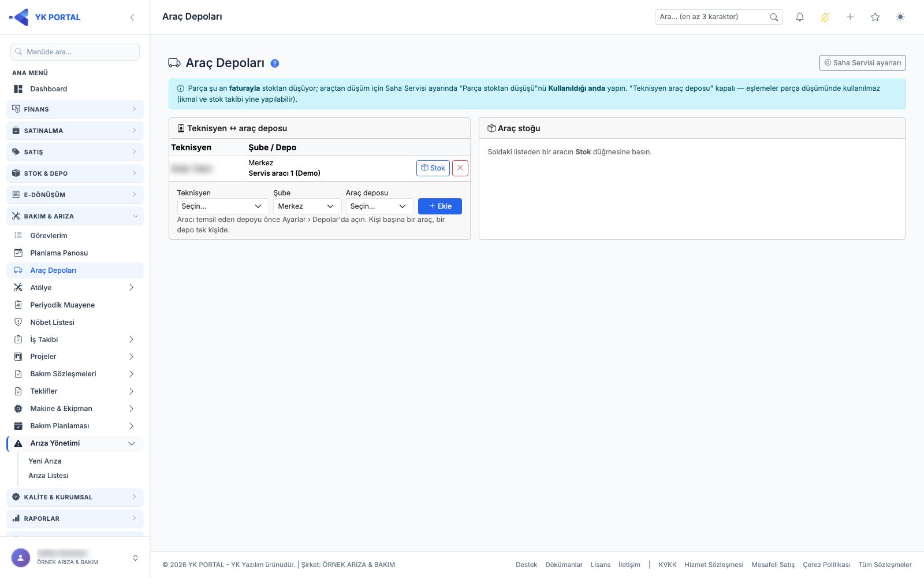Viewport: 924px width, 578px height.
Task: Collapse the Arıza Yönetimi submenu
Action: pyautogui.click(x=75, y=443)
